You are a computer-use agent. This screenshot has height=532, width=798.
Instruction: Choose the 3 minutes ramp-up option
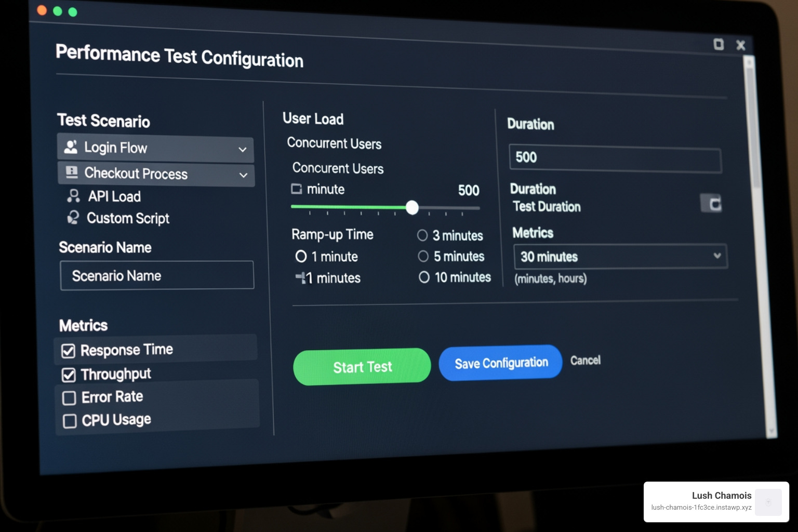pyautogui.click(x=422, y=235)
